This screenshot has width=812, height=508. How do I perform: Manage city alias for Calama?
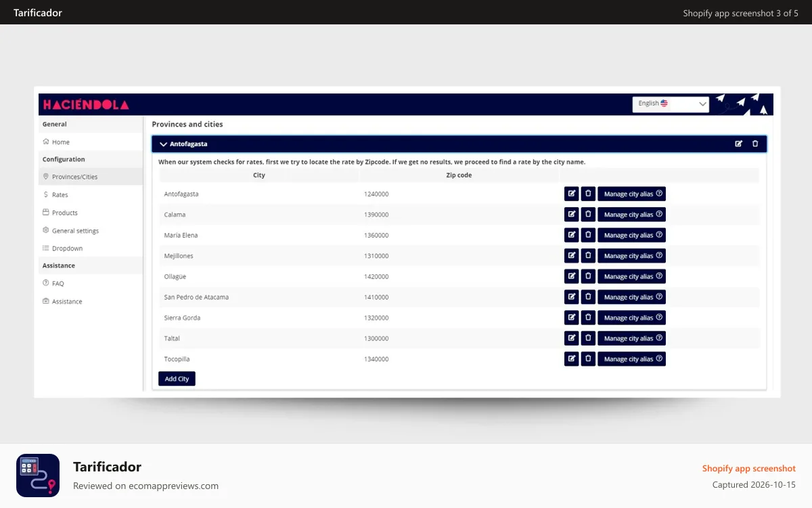[x=631, y=215]
